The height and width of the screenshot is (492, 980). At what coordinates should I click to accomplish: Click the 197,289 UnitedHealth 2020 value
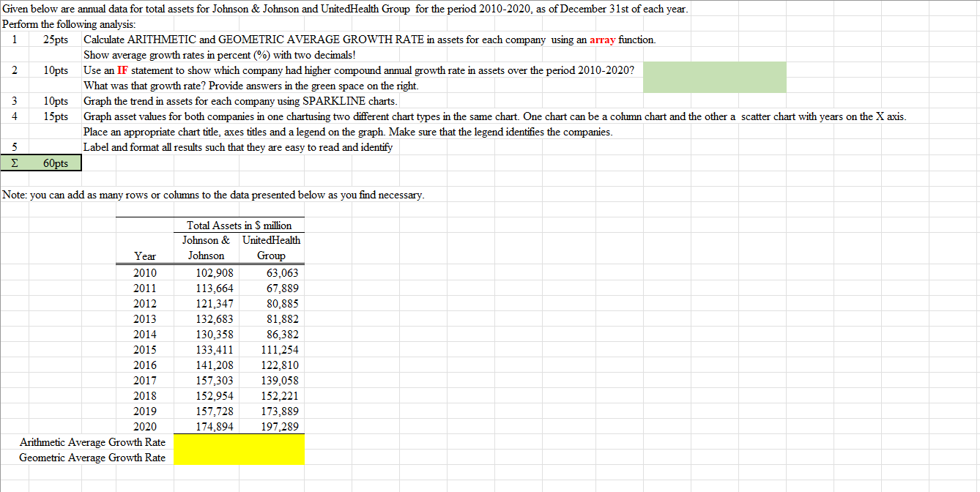[282, 426]
